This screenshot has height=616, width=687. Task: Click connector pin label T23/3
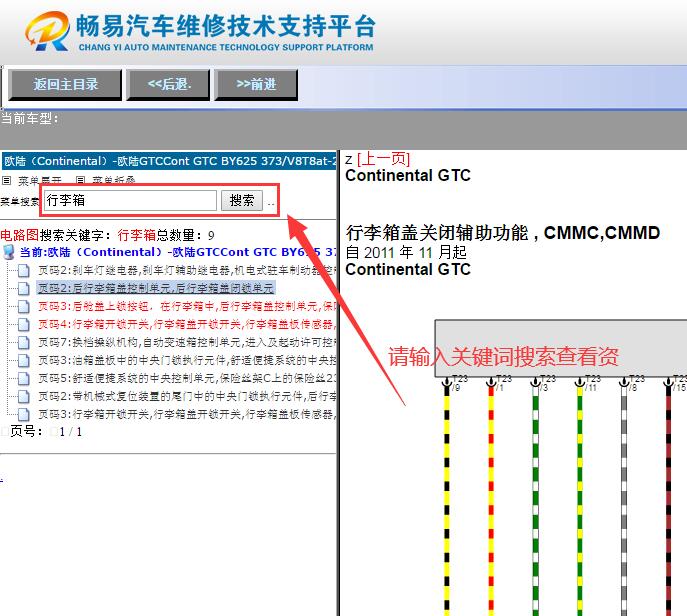pos(548,382)
